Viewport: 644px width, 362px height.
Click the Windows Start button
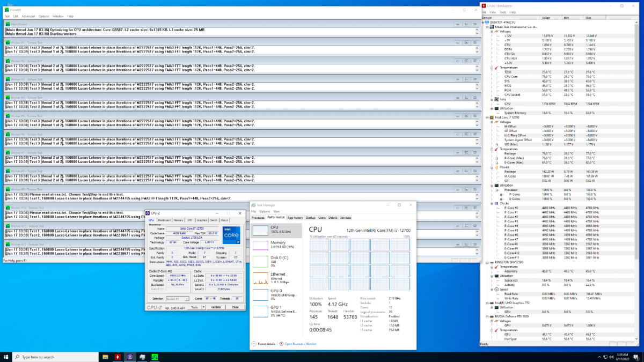click(x=6, y=357)
